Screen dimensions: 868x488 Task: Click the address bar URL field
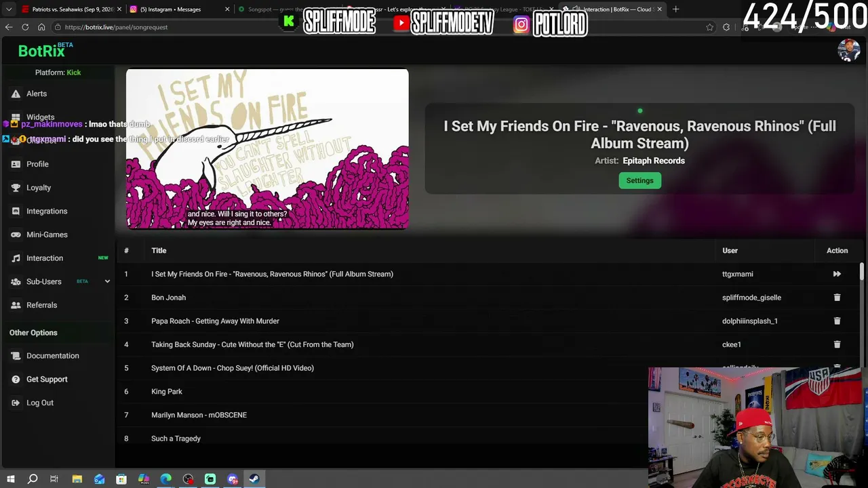[x=380, y=27]
